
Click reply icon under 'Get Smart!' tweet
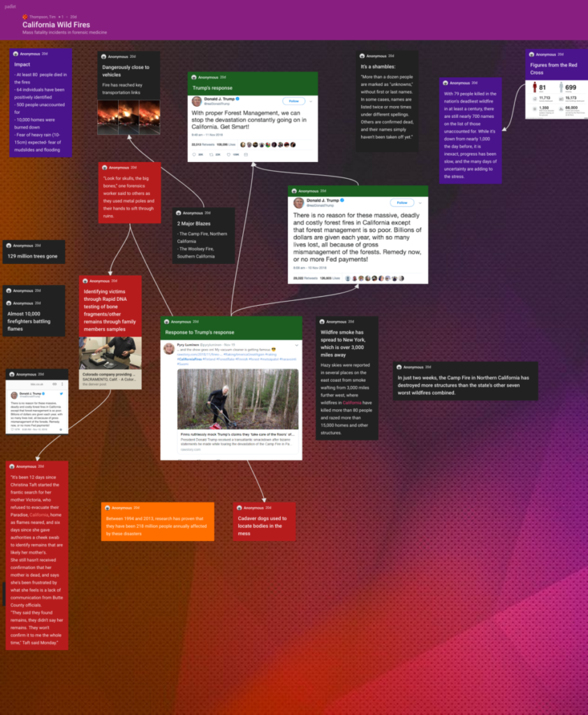click(194, 154)
